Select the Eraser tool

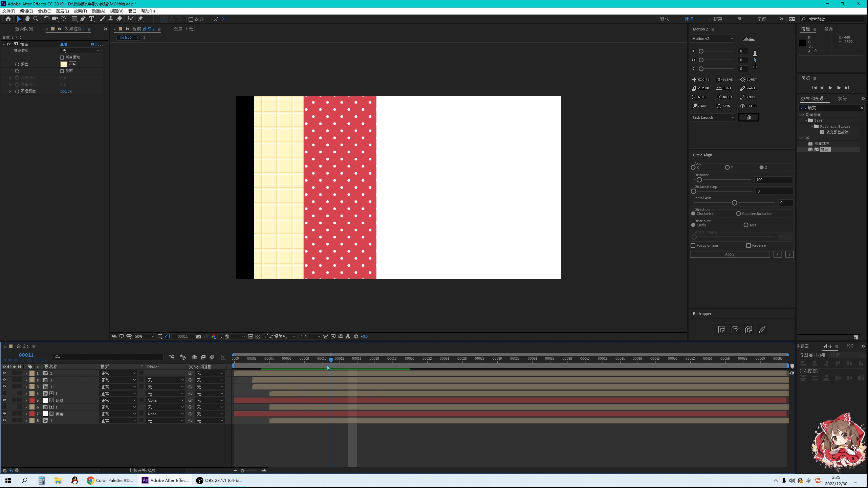pyautogui.click(x=119, y=19)
